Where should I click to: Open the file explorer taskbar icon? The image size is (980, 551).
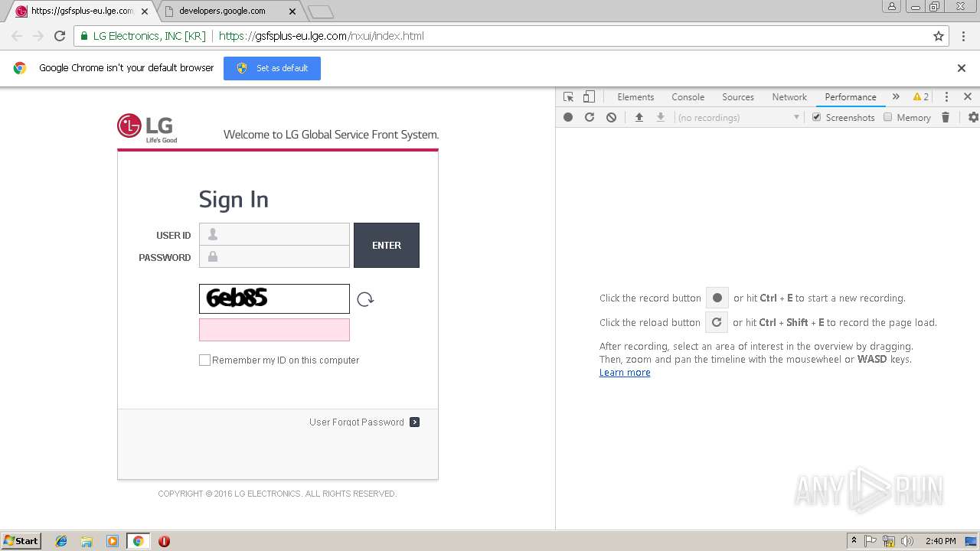[x=87, y=541]
